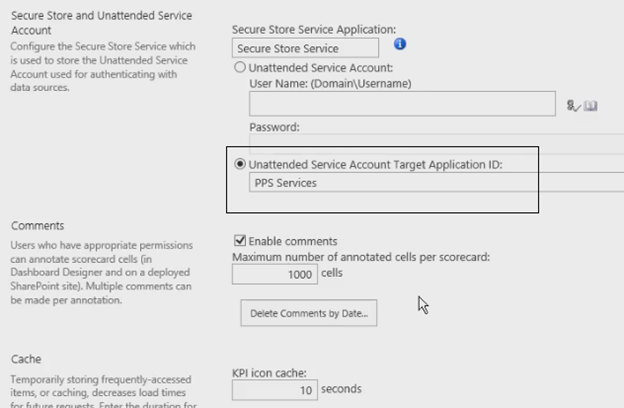Click the PPS Services application ID field

pos(437,183)
